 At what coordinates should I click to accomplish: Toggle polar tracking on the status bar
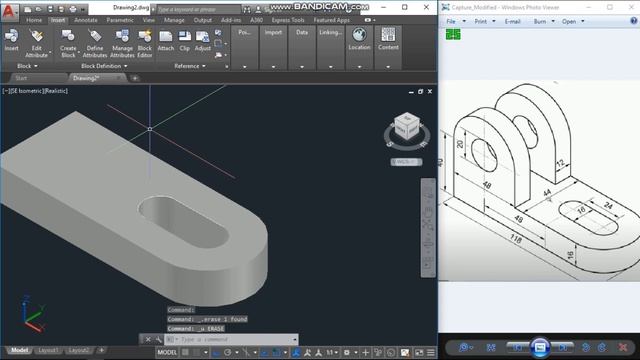[228, 352]
